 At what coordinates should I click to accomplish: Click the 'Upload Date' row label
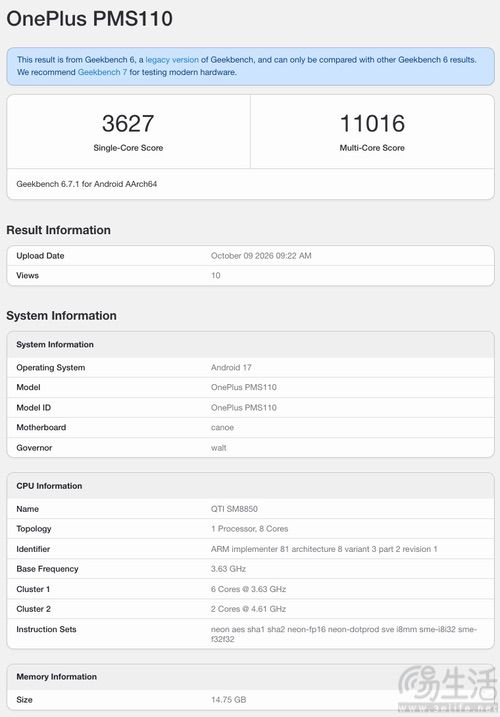tap(40, 256)
